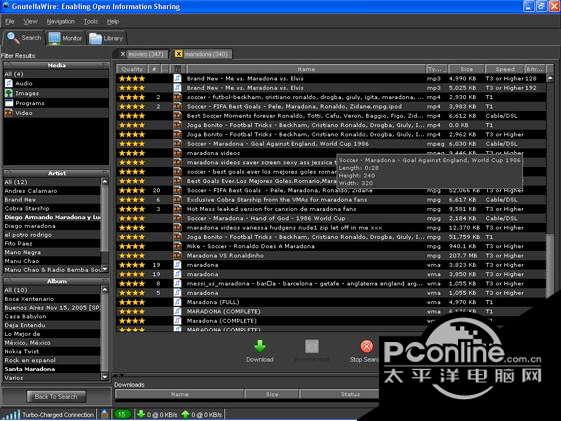Click audio icon of 4,990 KB Brand New row

[177, 78]
